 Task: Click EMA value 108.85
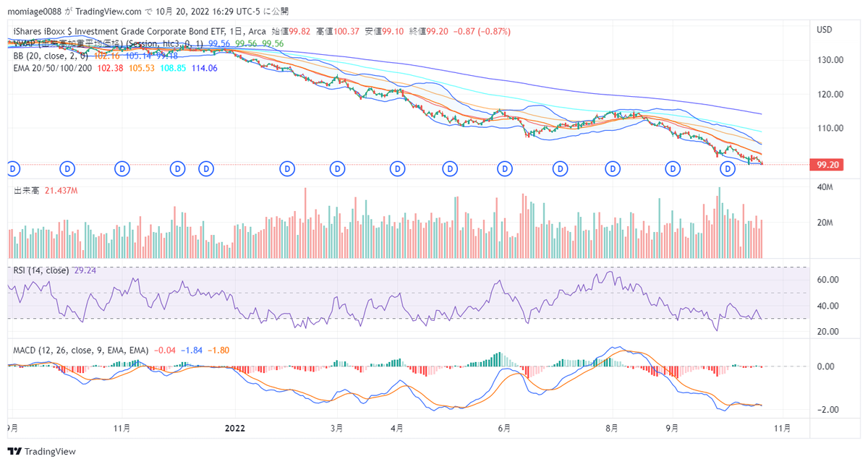click(173, 67)
